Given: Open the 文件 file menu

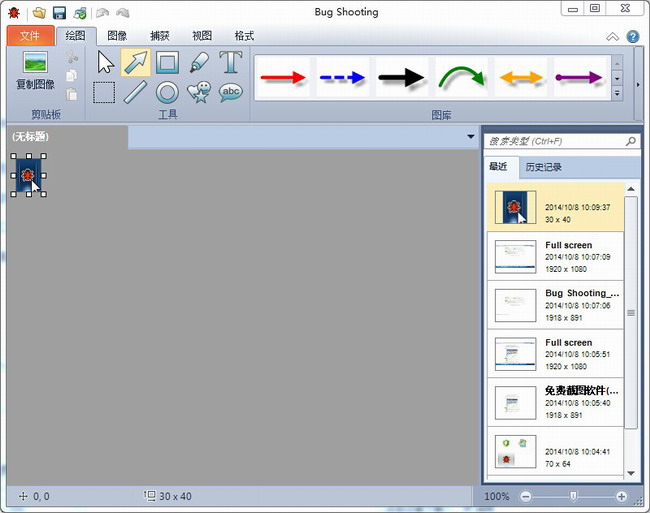Looking at the screenshot, I should tap(30, 36).
